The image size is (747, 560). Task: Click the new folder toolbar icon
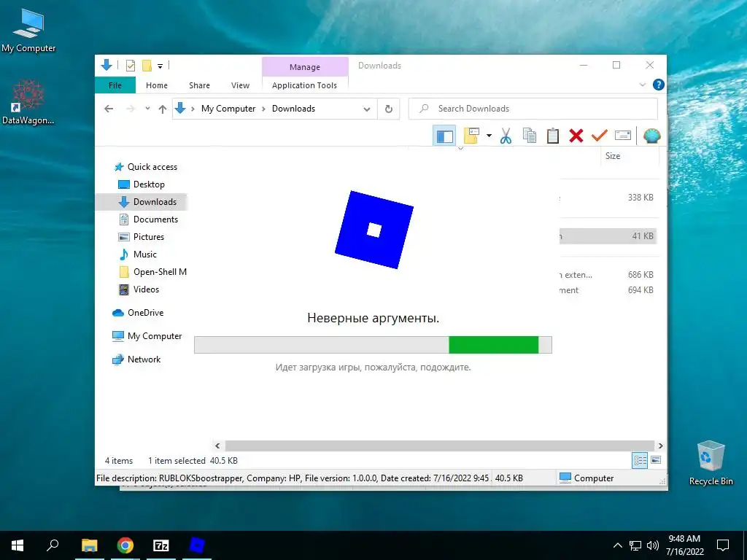(x=471, y=136)
